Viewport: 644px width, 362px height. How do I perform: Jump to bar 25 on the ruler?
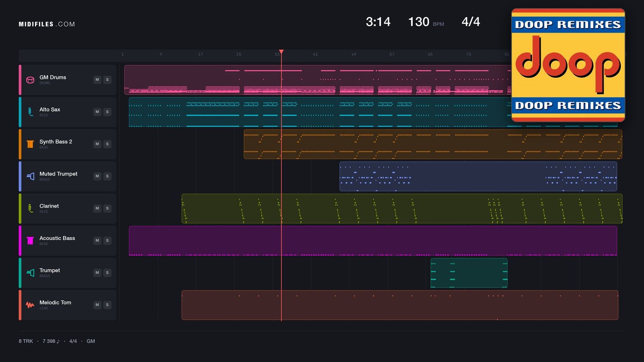(x=239, y=54)
